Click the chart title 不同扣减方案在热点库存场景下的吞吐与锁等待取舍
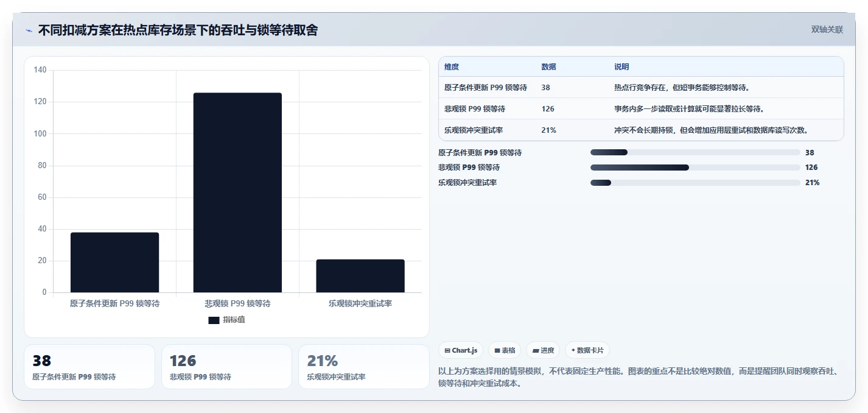The image size is (868, 413). click(x=178, y=30)
